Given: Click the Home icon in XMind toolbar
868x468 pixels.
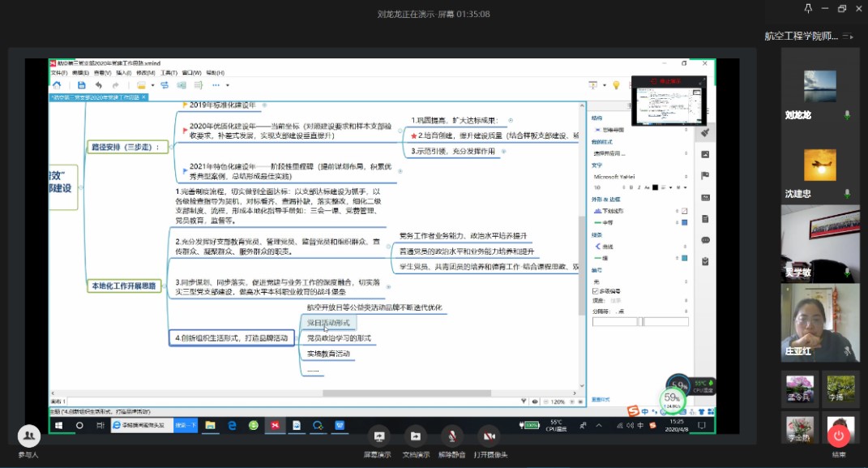Looking at the screenshot, I should click(56, 85).
